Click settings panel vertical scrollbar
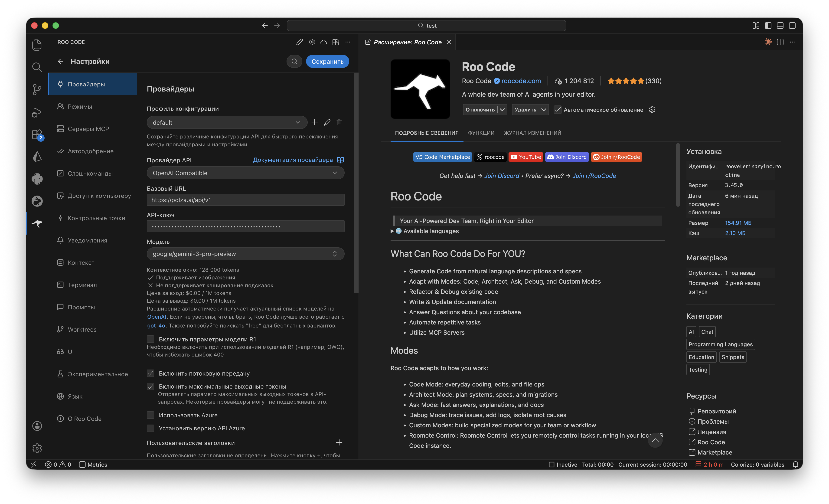The width and height of the screenshot is (829, 504). click(x=356, y=183)
